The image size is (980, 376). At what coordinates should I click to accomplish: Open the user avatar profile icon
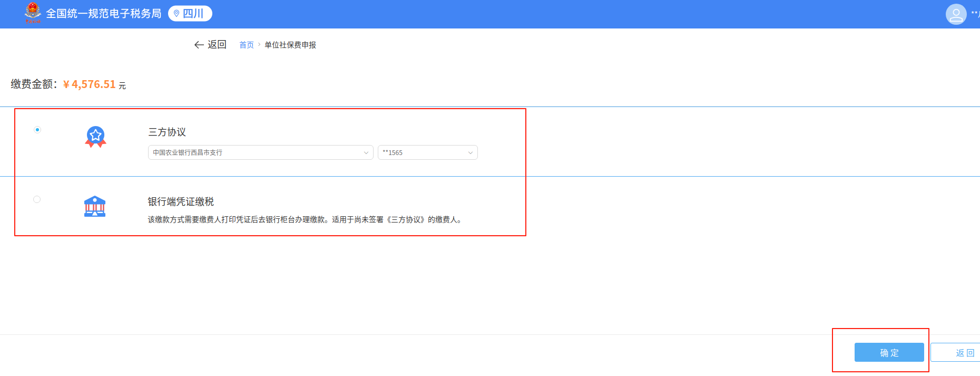956,14
